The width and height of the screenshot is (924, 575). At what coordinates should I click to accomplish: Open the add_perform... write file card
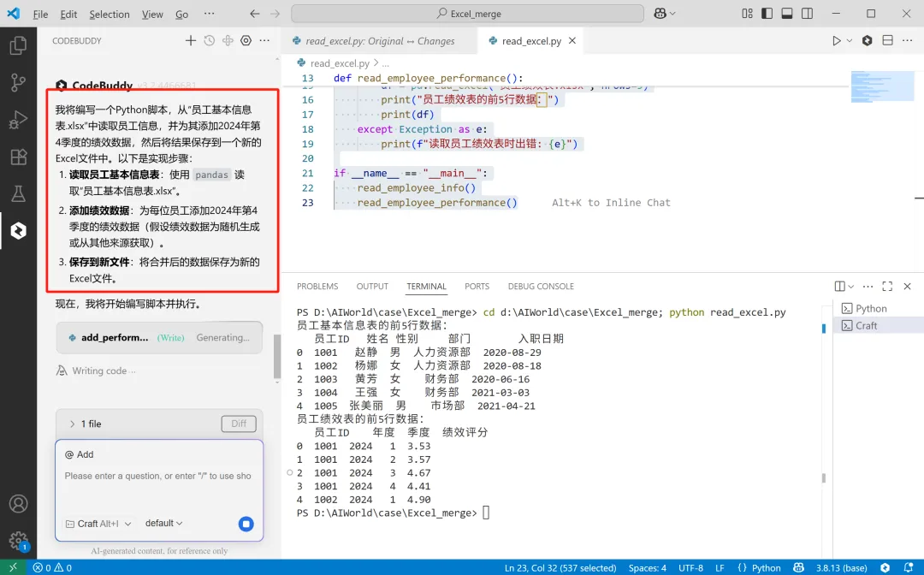(159, 338)
